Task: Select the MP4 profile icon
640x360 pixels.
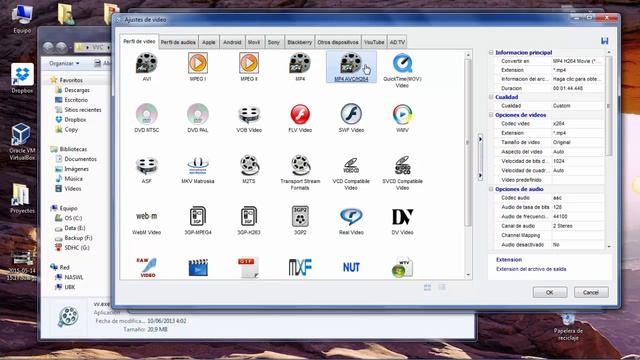Action: (300, 64)
